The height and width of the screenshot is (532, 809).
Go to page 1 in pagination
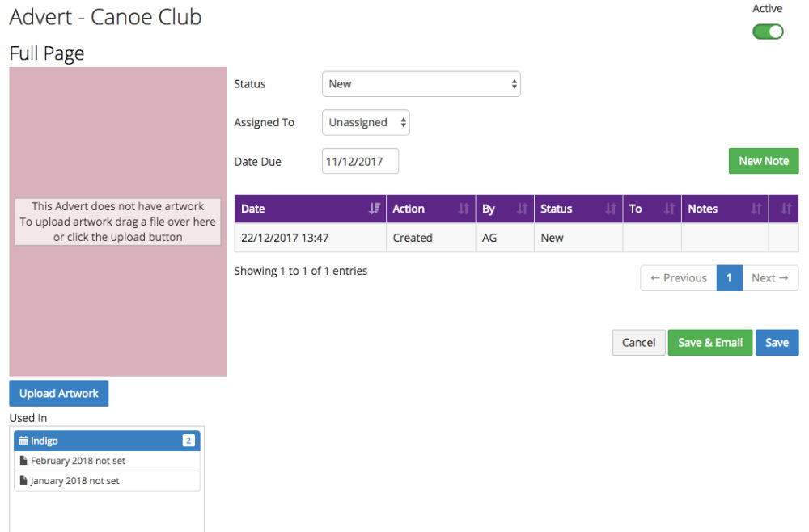(729, 278)
